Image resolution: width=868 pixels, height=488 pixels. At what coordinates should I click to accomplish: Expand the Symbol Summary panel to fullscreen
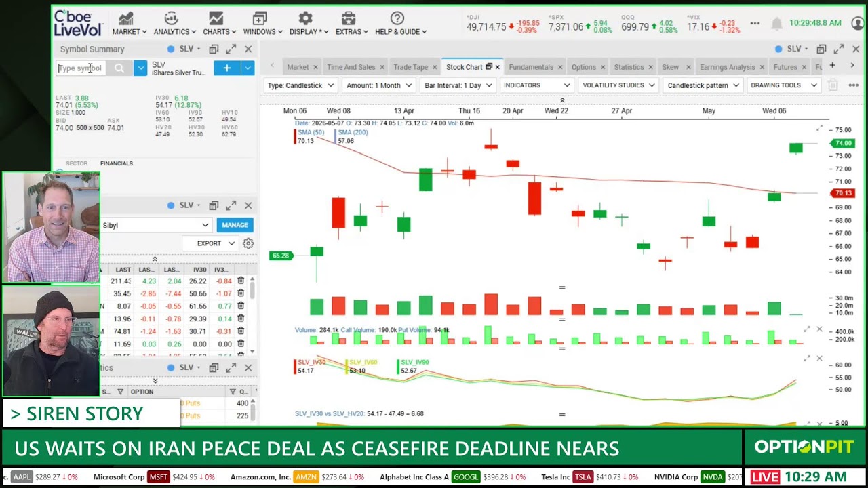(x=231, y=49)
